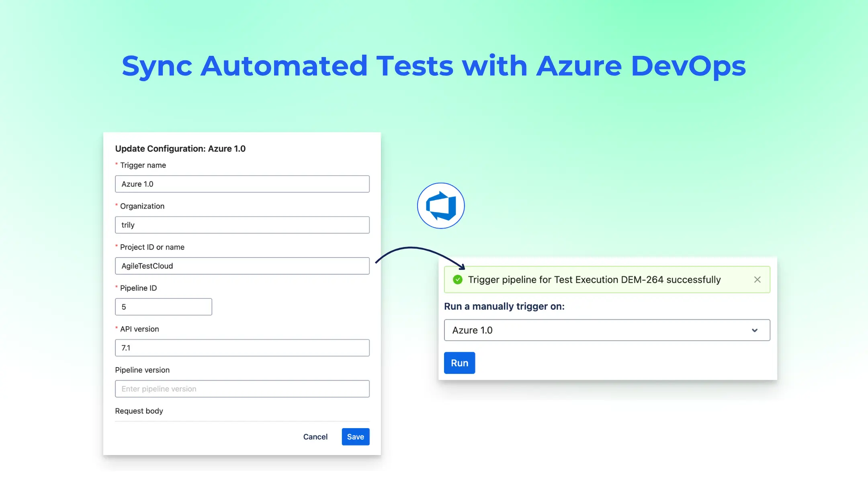Viewport: 868px width, 488px height.
Task: Click the Organization label
Action: point(142,206)
